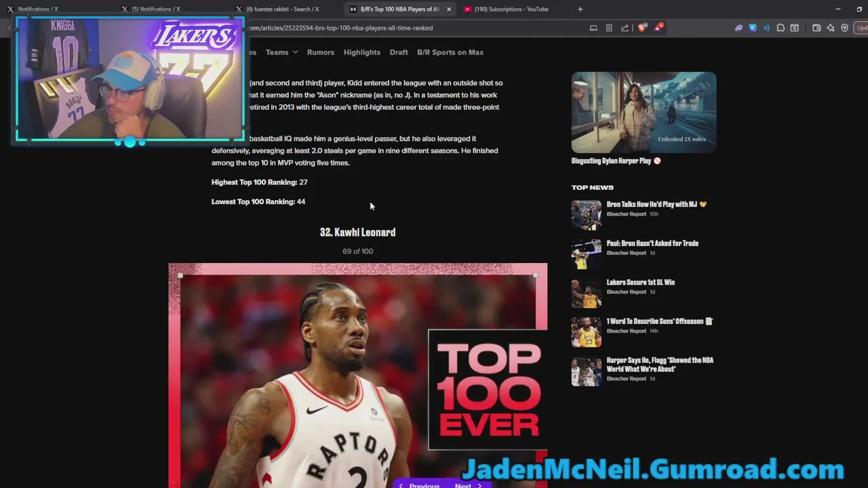Open the Extensions puzzle piece icon
The height and width of the screenshot is (488, 868).
coord(781,28)
